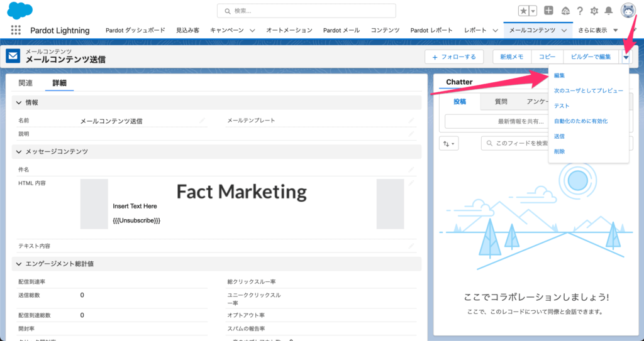Open the App Launcher grid icon
The image size is (644, 341).
pyautogui.click(x=16, y=30)
